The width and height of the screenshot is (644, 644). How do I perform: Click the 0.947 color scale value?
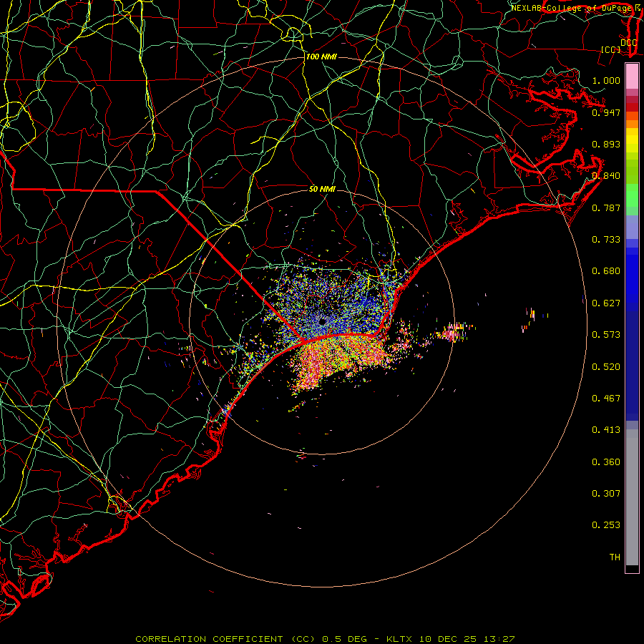(x=606, y=112)
